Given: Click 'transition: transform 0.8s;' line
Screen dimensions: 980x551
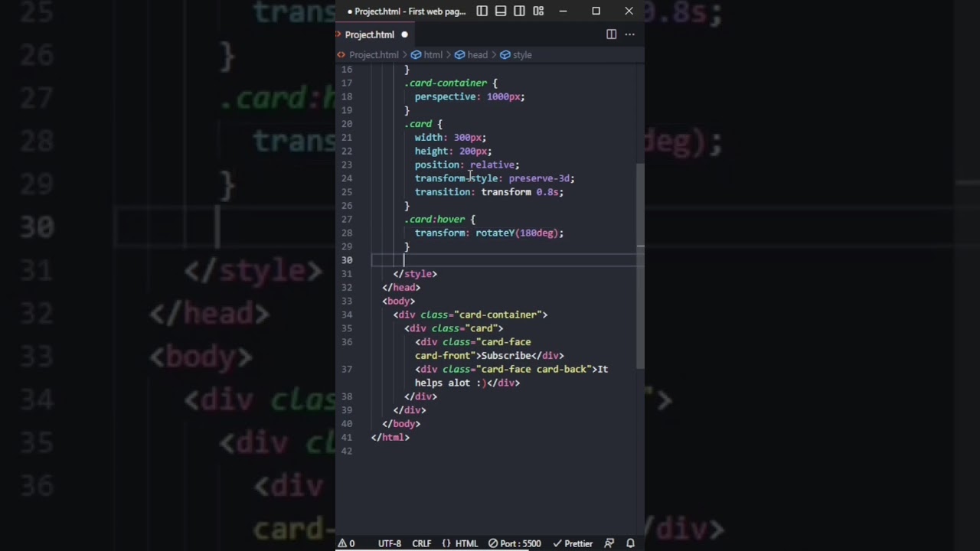Looking at the screenshot, I should tap(489, 192).
